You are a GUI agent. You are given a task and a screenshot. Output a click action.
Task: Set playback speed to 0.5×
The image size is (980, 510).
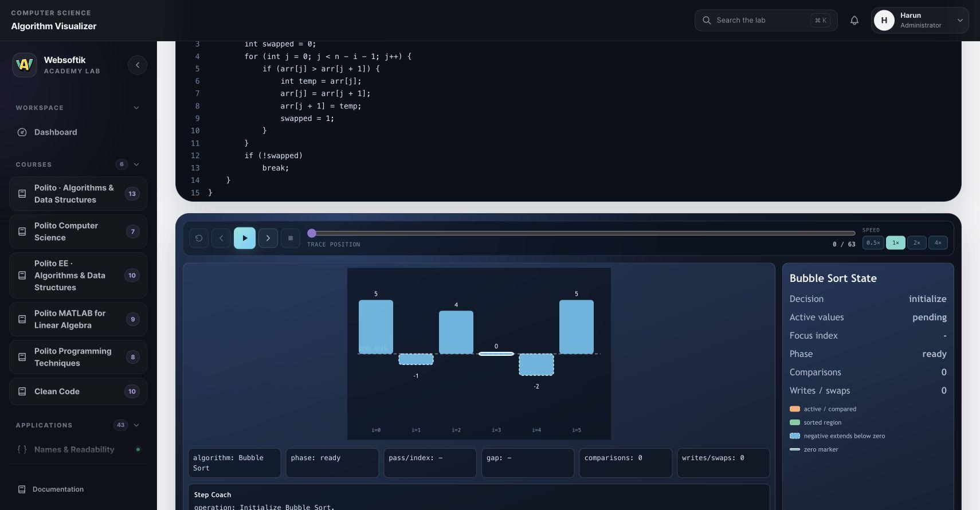point(873,243)
